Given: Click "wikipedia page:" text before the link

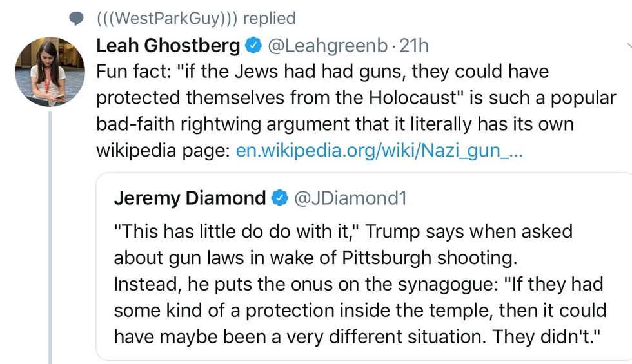Looking at the screenshot, I should [163, 150].
